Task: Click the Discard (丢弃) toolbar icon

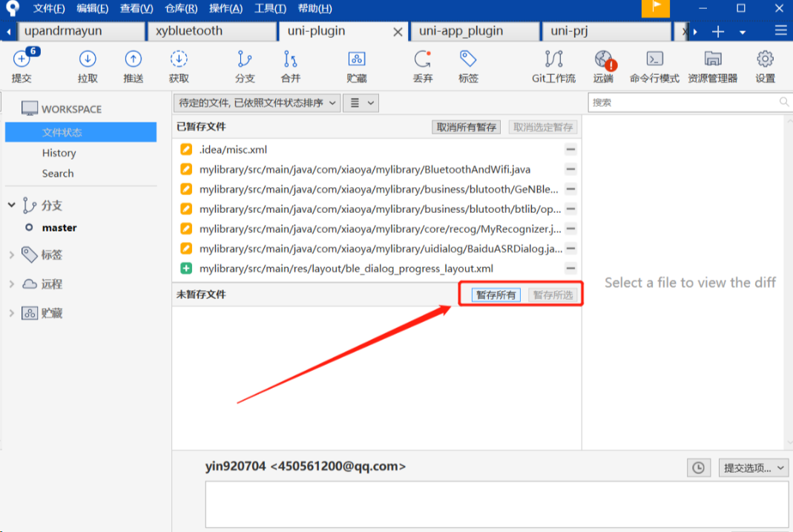Action: [x=422, y=65]
